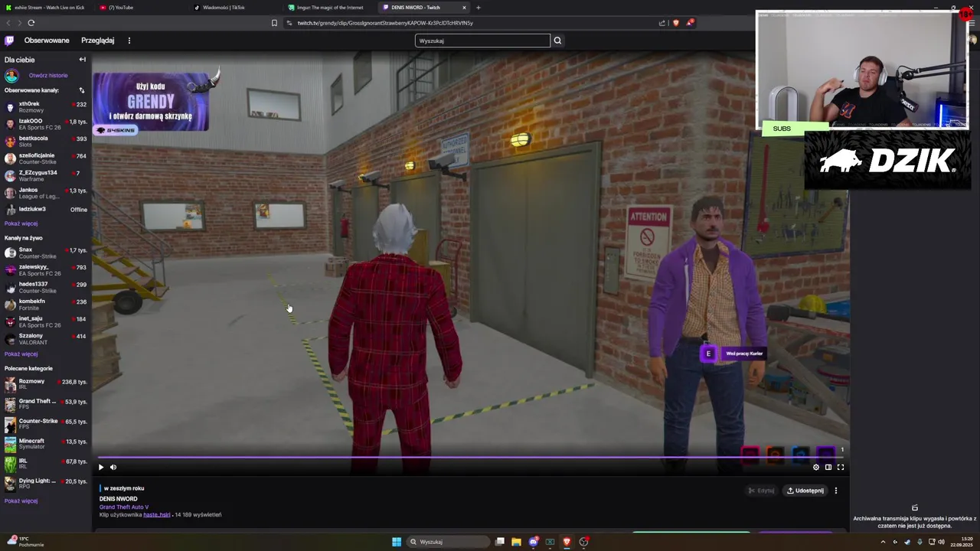
Task: Open hades1337 live channel
Action: point(46,287)
